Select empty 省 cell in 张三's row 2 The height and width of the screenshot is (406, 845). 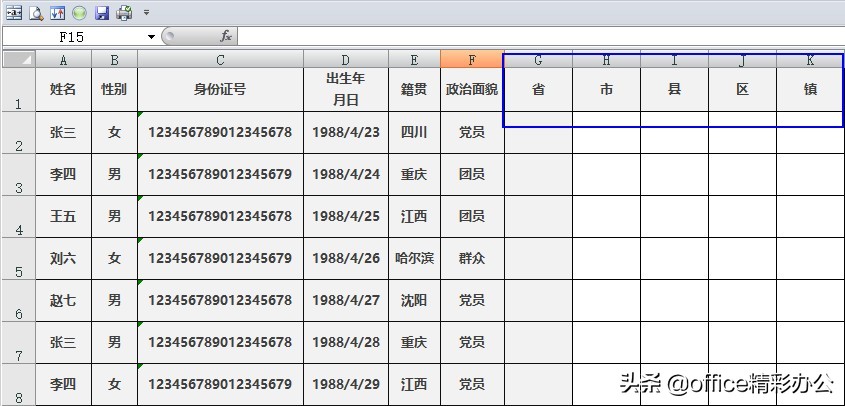538,133
